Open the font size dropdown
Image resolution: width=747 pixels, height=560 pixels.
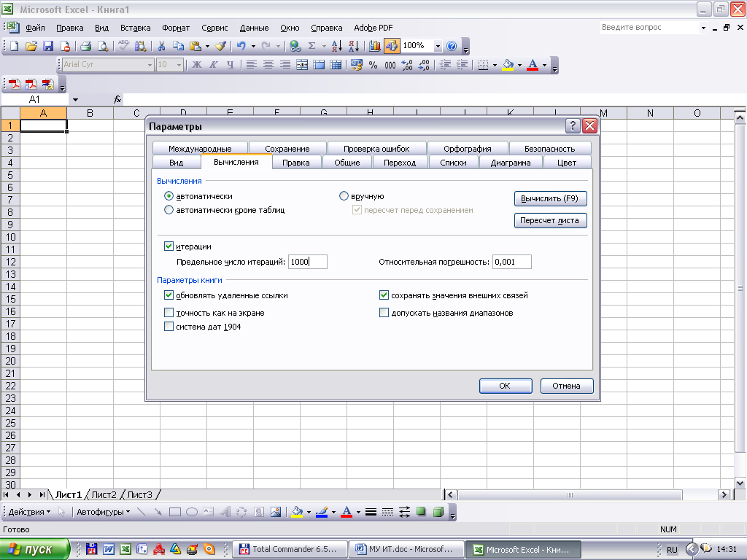[x=179, y=65]
